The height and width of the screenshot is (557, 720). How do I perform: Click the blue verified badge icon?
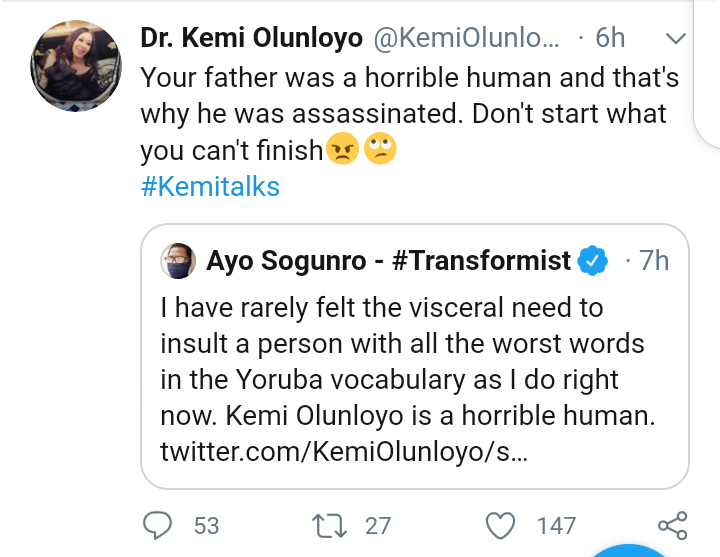[592, 262]
